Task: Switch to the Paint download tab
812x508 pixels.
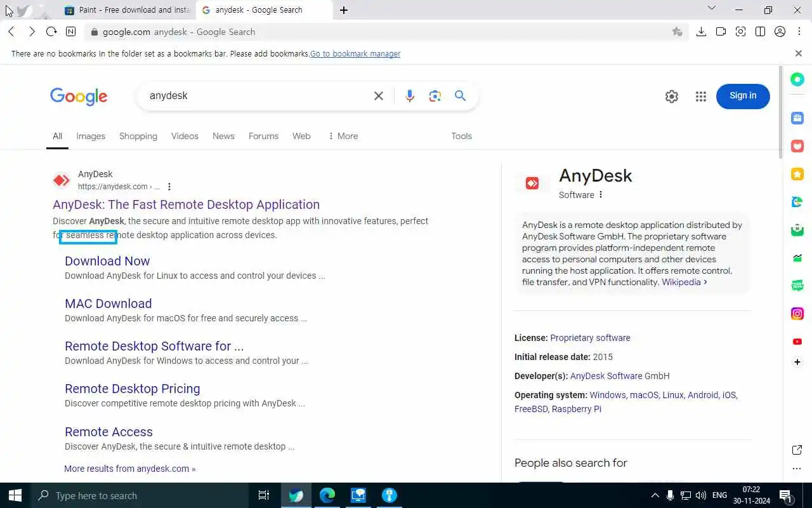Action: (x=127, y=10)
